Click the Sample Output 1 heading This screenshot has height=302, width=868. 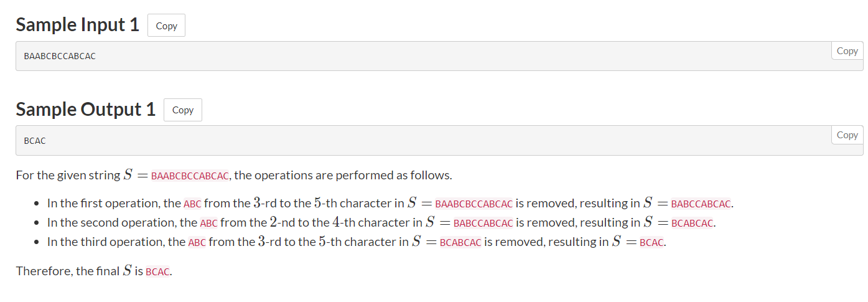click(x=86, y=109)
